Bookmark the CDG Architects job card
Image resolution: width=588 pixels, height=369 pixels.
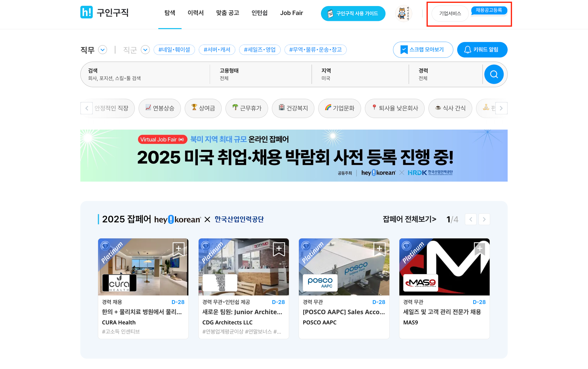click(x=279, y=249)
